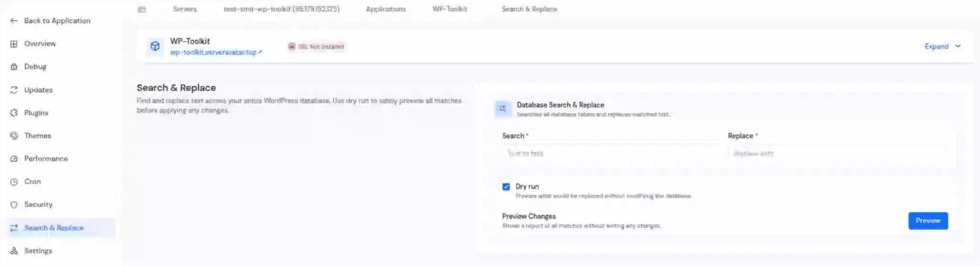Image resolution: width=980 pixels, height=266 pixels.
Task: Click the Dry run label text
Action: click(527, 186)
